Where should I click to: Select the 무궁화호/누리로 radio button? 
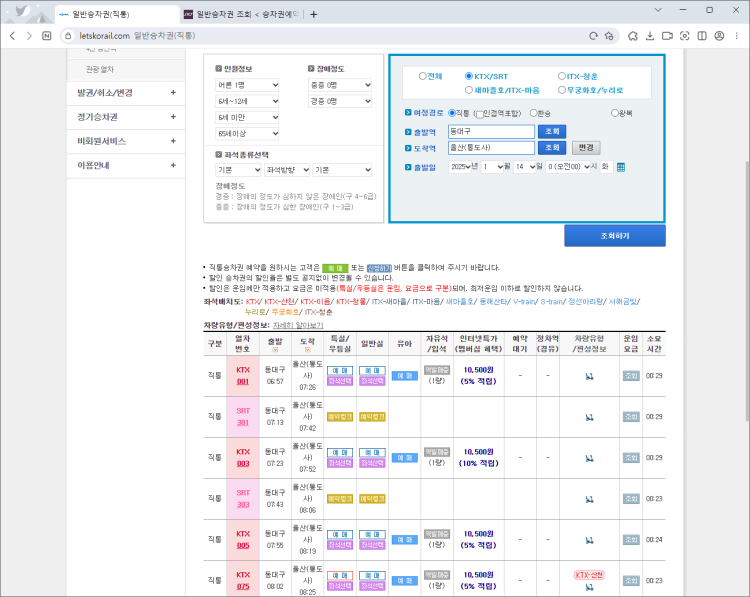tap(562, 90)
